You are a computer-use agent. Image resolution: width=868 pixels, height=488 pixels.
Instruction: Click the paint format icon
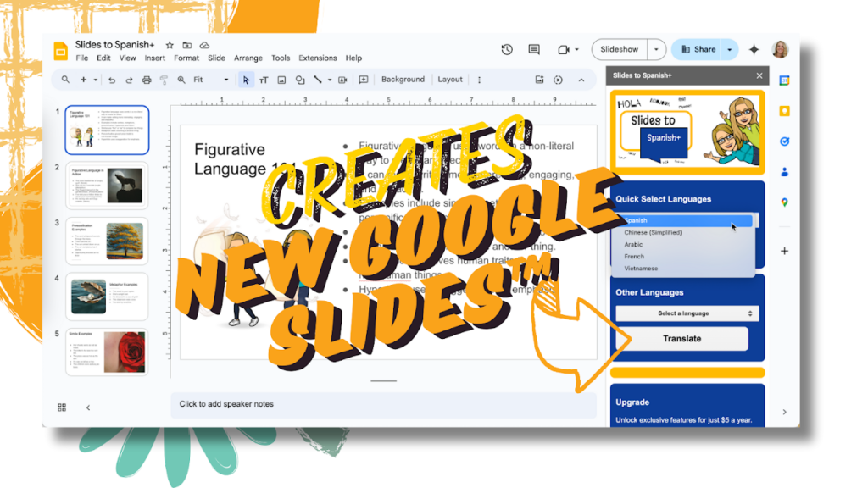(164, 80)
